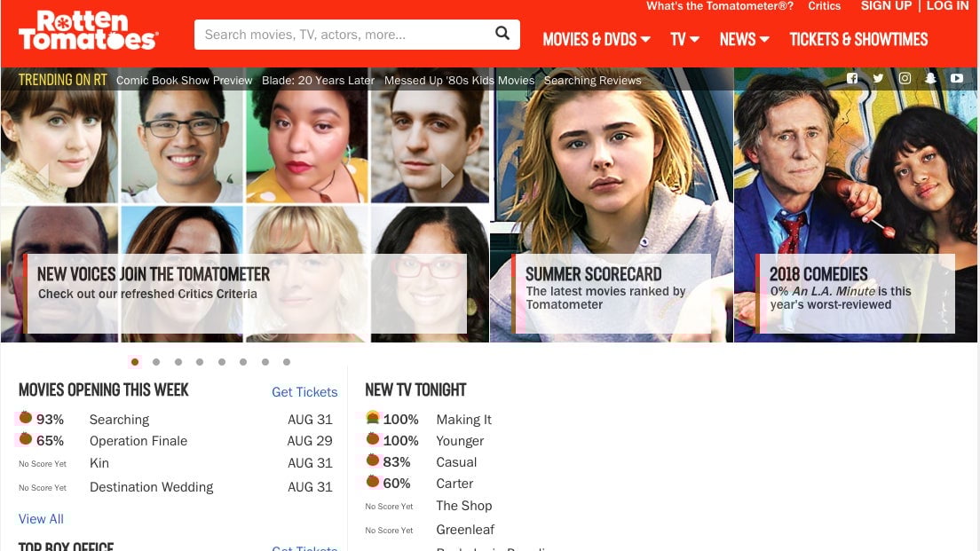Image resolution: width=980 pixels, height=551 pixels.
Task: Select the eighth carousel page dot
Action: point(287,362)
